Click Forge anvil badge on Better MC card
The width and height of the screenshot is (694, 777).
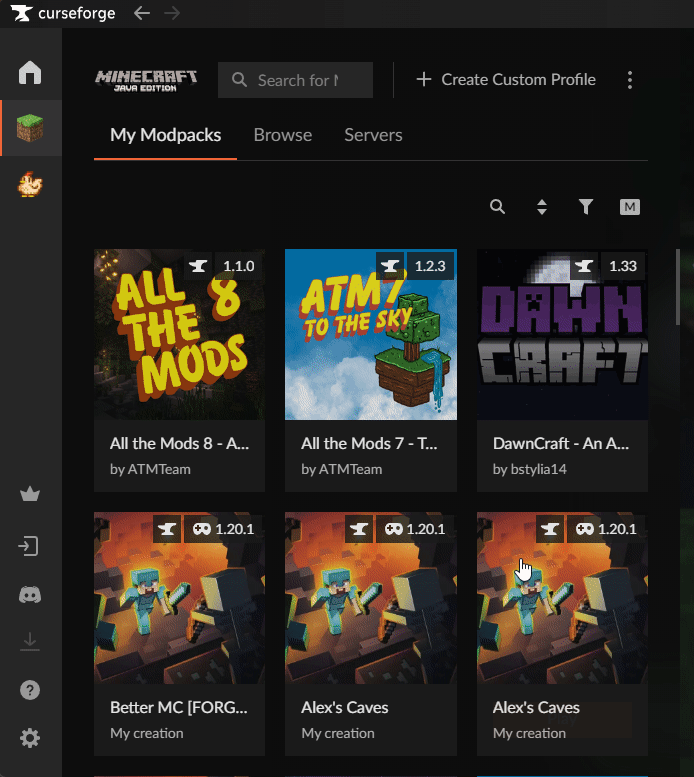coord(167,529)
